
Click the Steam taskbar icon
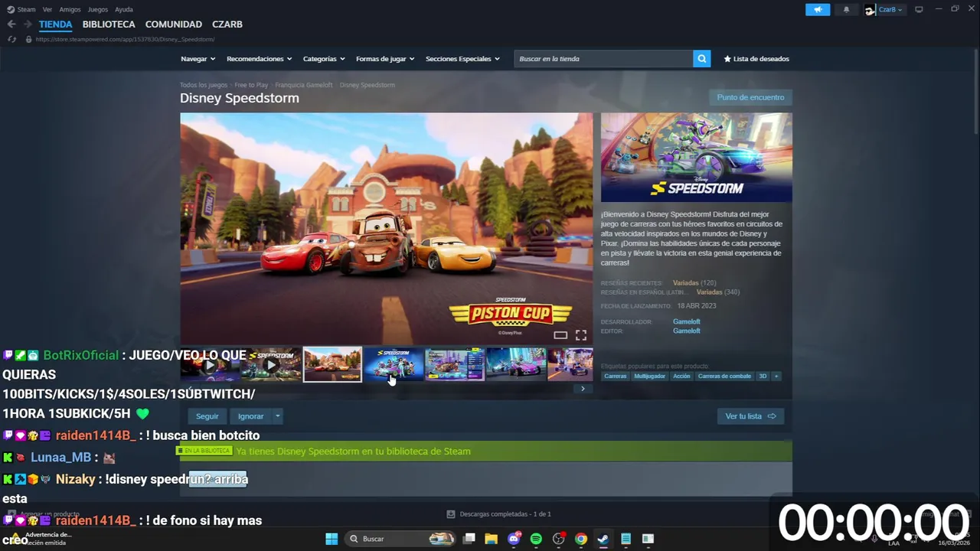pos(603,539)
